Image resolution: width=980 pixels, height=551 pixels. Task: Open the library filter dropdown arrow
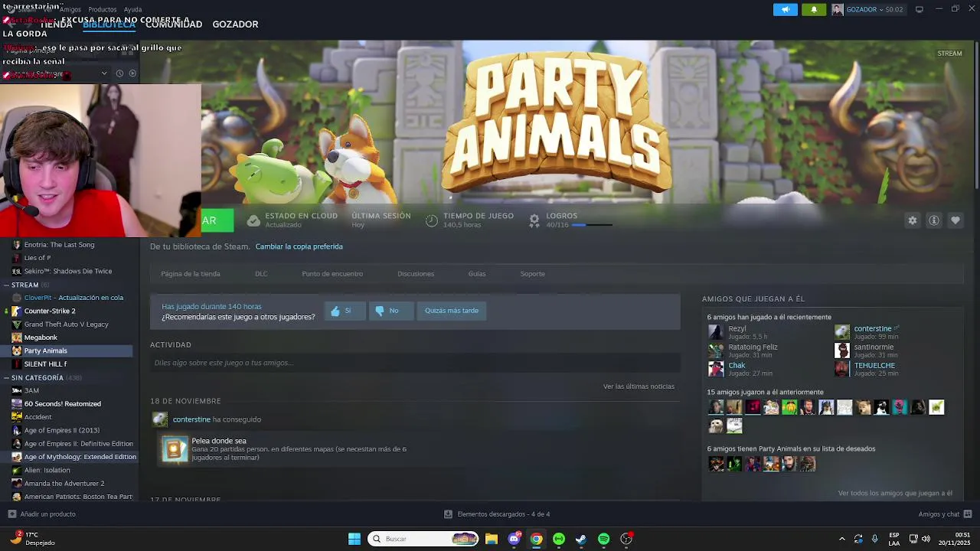click(x=104, y=73)
